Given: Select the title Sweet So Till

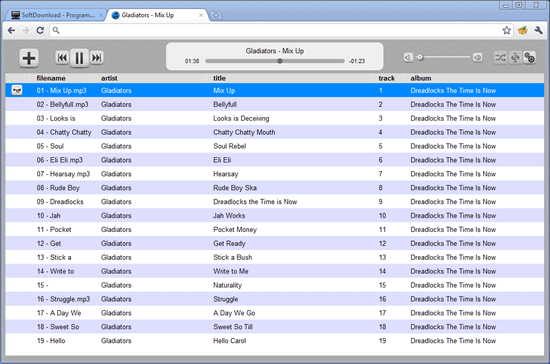Looking at the screenshot, I should click(233, 327).
